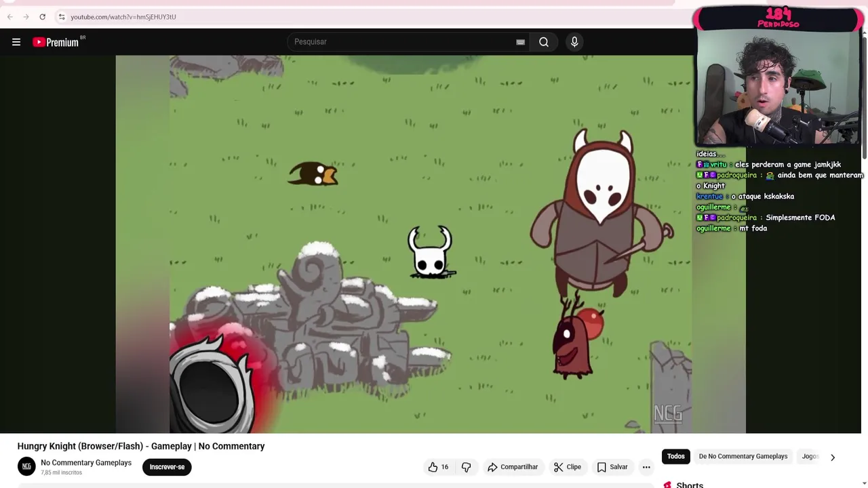Select De No Commentary Gameplays chip
Viewport: 868px width, 488px height.
pos(743,456)
